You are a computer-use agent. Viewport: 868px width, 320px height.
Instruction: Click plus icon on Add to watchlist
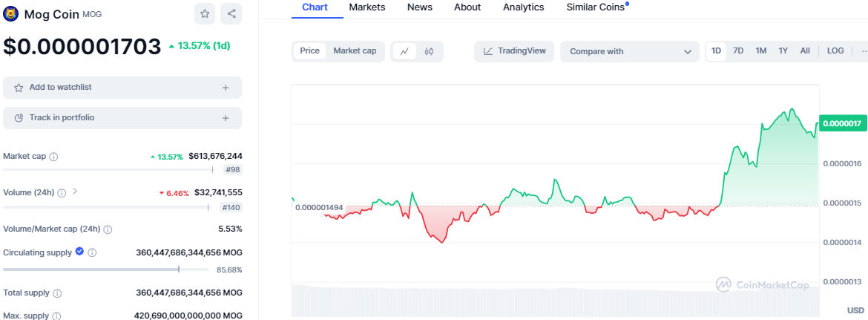226,88
